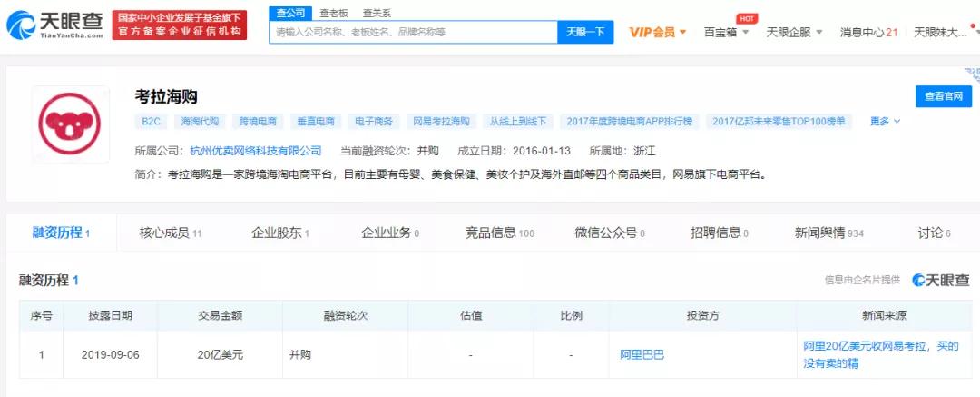Switch to the 融资历程 tab
Viewport: 980px width, 397px height.
pos(62,233)
